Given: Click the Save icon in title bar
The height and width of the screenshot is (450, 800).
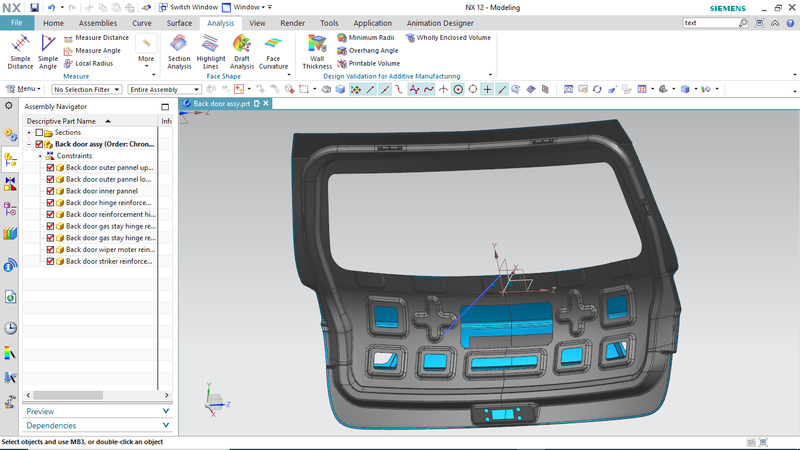Looking at the screenshot, I should coord(34,7).
